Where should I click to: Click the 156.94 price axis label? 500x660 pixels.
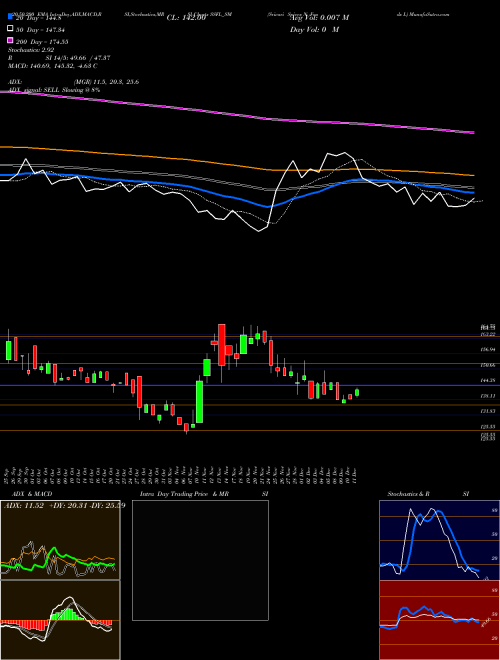click(488, 350)
